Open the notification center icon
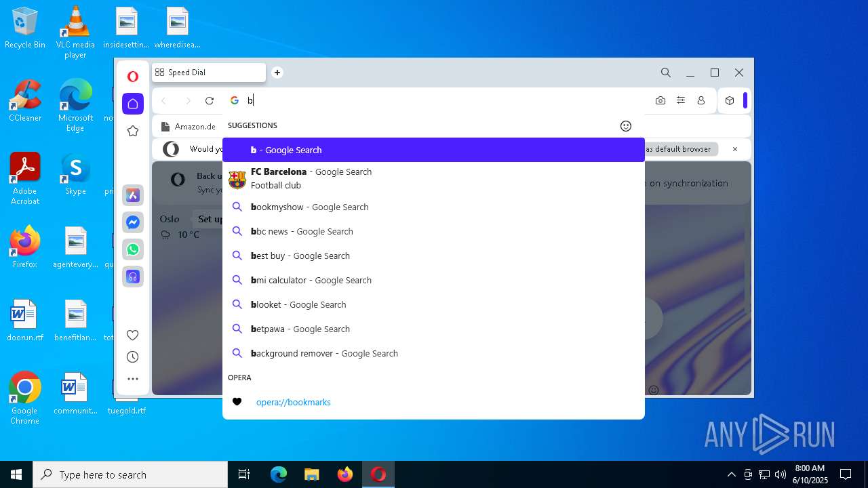Screen dimensions: 868x488 846,474
